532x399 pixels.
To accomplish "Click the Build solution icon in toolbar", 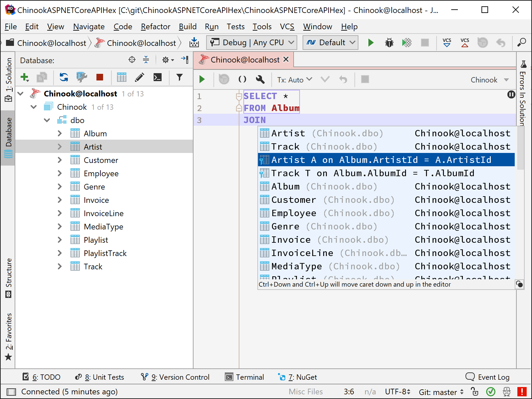I will [194, 43].
